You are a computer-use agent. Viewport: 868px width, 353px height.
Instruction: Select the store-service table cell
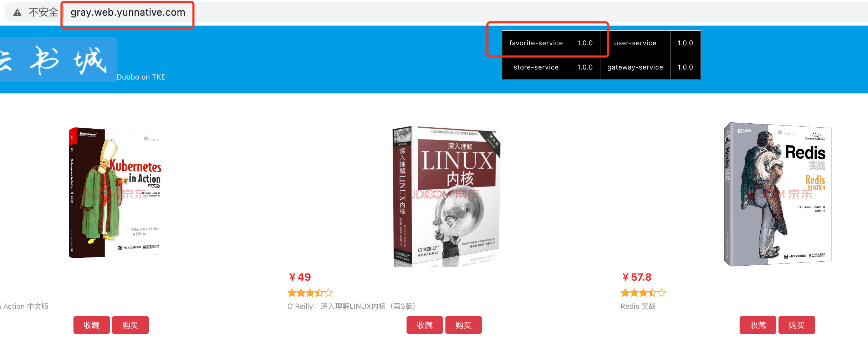coord(536,67)
